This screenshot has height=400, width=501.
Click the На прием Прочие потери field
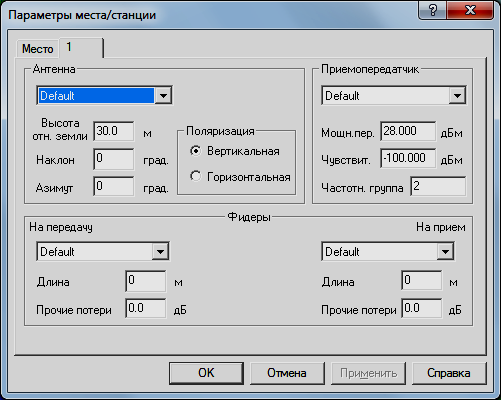(422, 308)
